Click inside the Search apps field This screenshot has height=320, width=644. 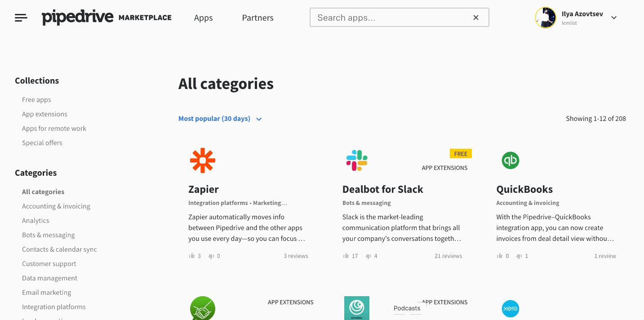(391, 17)
